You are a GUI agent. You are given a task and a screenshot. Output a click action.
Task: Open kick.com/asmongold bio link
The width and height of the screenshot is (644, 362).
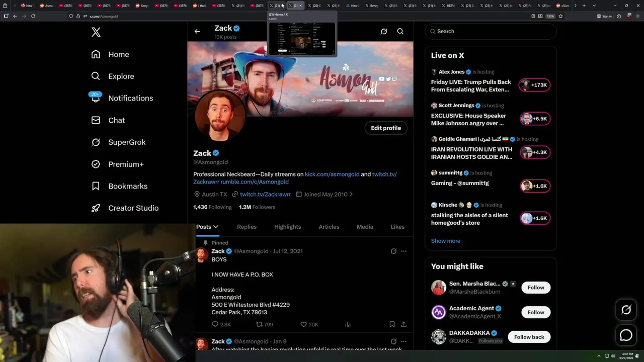click(332, 174)
